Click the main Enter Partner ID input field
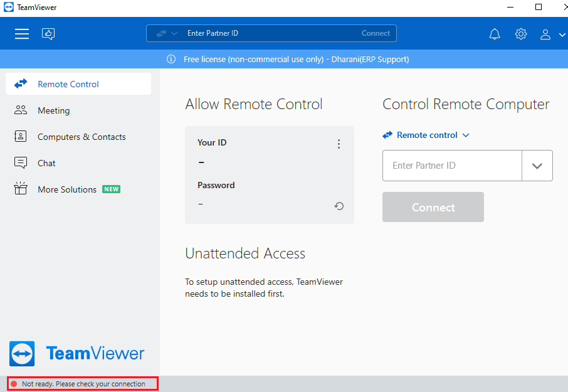568x392 pixels. pos(452,166)
